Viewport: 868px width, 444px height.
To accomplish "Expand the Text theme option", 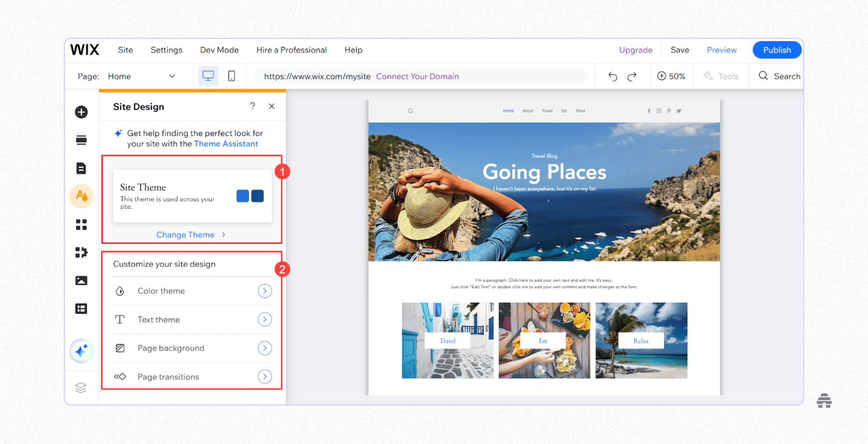I will [x=265, y=320].
